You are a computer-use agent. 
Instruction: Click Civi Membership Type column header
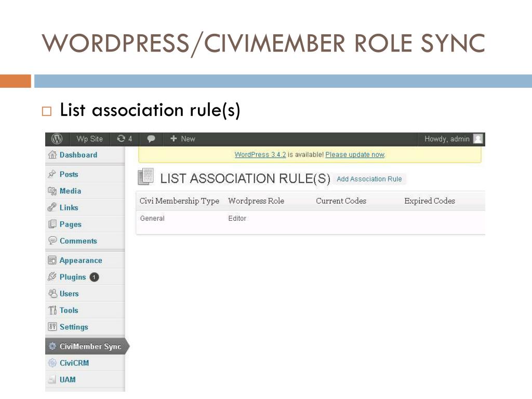(179, 201)
